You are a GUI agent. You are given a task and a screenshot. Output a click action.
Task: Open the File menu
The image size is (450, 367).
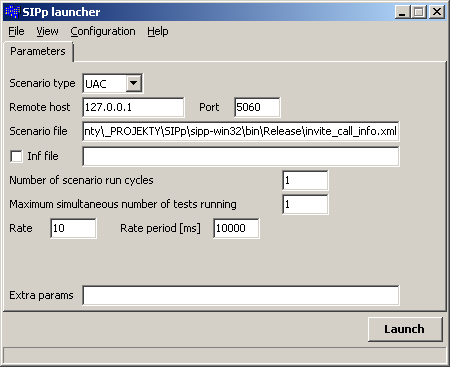click(16, 31)
